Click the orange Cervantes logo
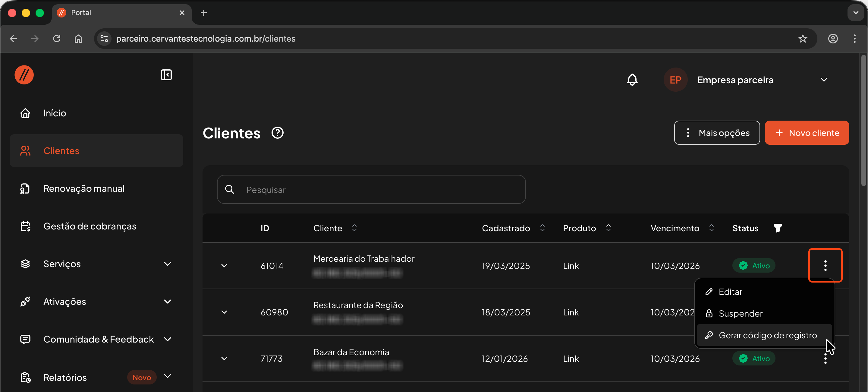Screen dimensions: 868x392 tap(24, 75)
